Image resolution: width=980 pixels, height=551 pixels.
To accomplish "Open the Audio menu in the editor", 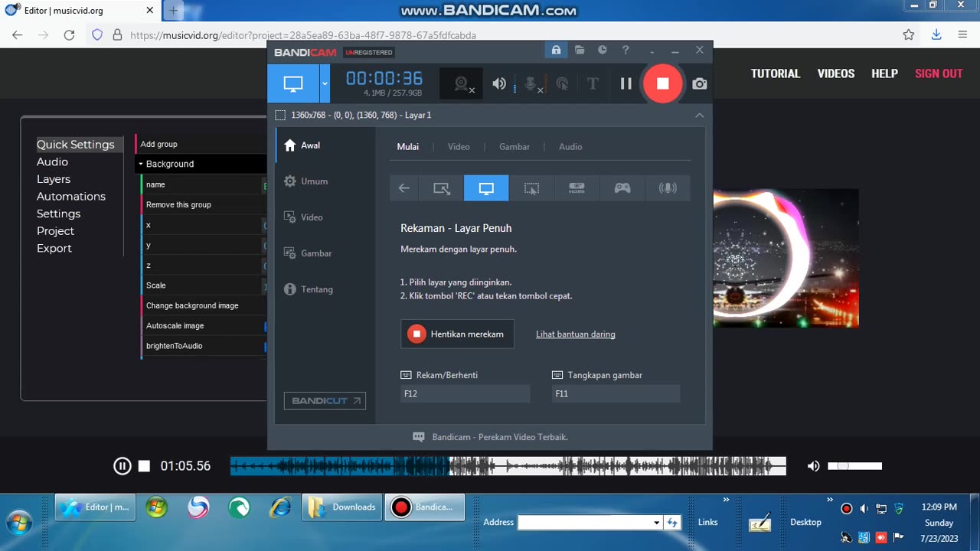I will [52, 161].
